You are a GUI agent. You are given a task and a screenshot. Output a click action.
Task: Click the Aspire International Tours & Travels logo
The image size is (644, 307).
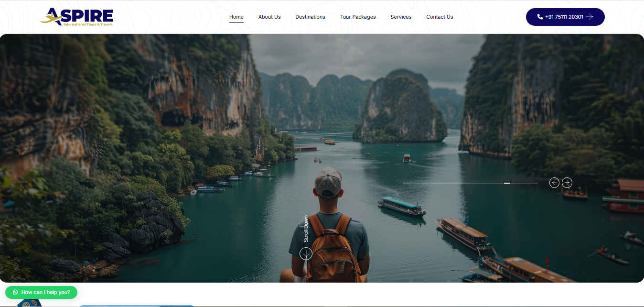(x=76, y=17)
